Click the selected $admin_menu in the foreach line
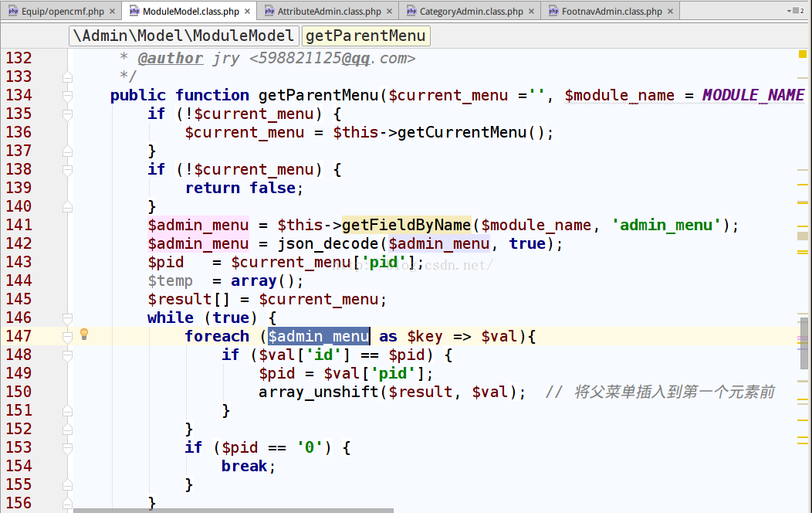 click(x=319, y=336)
